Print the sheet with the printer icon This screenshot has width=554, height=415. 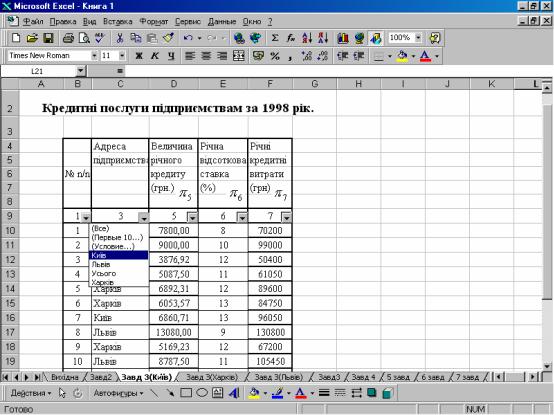coord(68,38)
